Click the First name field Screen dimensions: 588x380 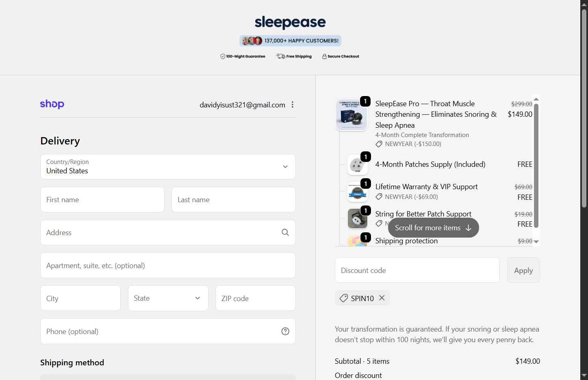(102, 200)
